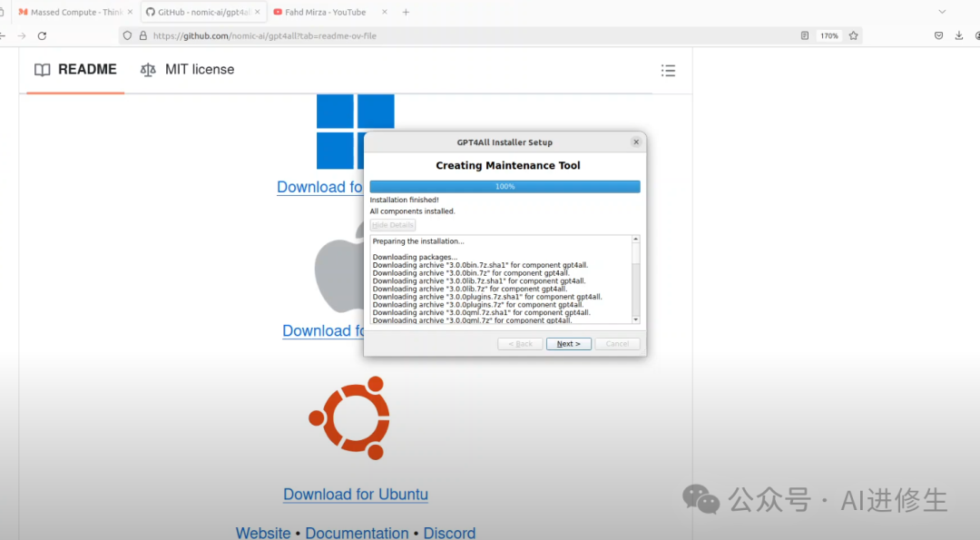Image resolution: width=980 pixels, height=540 pixels.
Task: Toggle reader view icon
Action: click(x=804, y=35)
